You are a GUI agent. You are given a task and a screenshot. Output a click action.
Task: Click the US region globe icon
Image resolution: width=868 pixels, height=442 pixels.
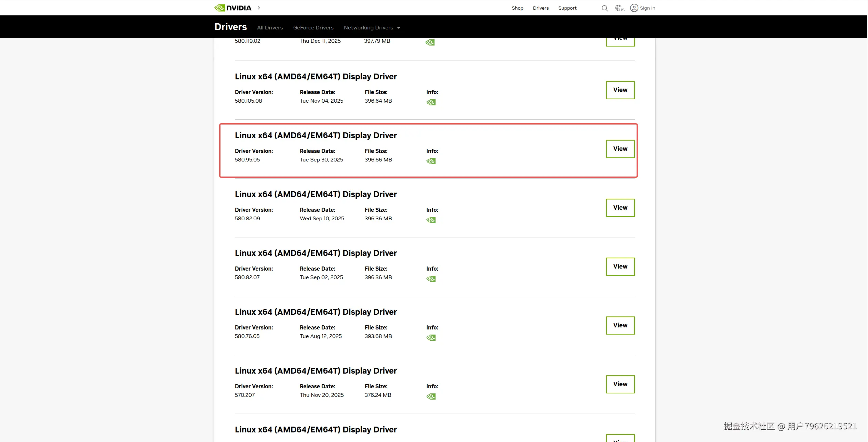tap(619, 8)
